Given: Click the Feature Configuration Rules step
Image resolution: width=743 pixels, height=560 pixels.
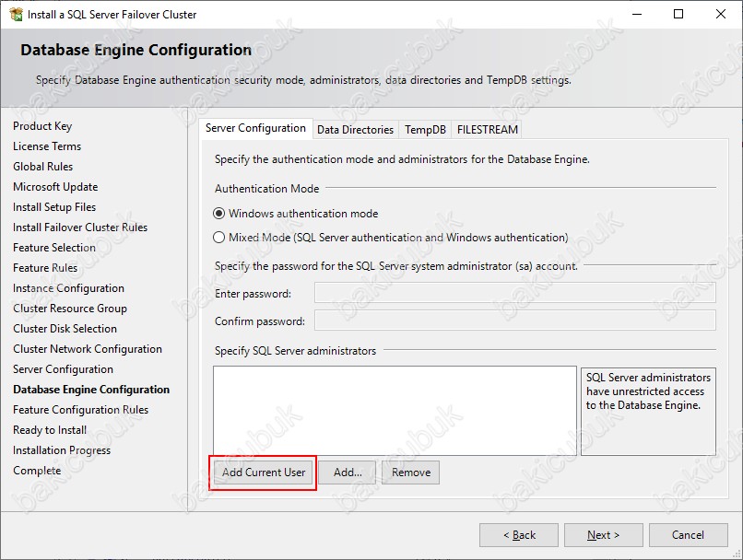Looking at the screenshot, I should tap(80, 410).
